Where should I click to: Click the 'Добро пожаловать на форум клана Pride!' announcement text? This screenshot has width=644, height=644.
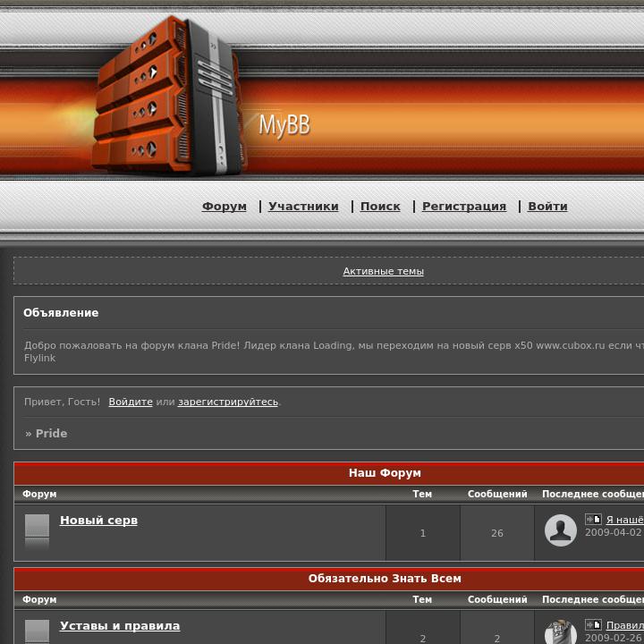[x=131, y=345]
